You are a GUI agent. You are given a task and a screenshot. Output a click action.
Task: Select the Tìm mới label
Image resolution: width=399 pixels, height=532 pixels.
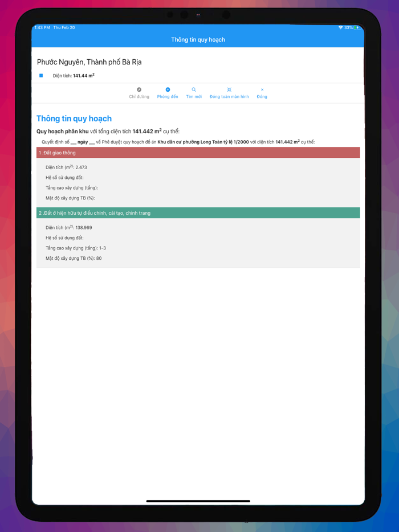pyautogui.click(x=194, y=97)
